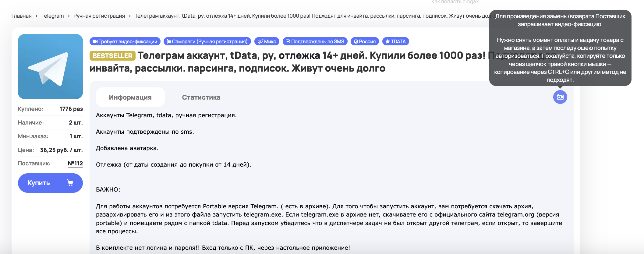644x254 pixels.
Task: Click the ВАЖНО: heading text
Action: click(x=108, y=190)
